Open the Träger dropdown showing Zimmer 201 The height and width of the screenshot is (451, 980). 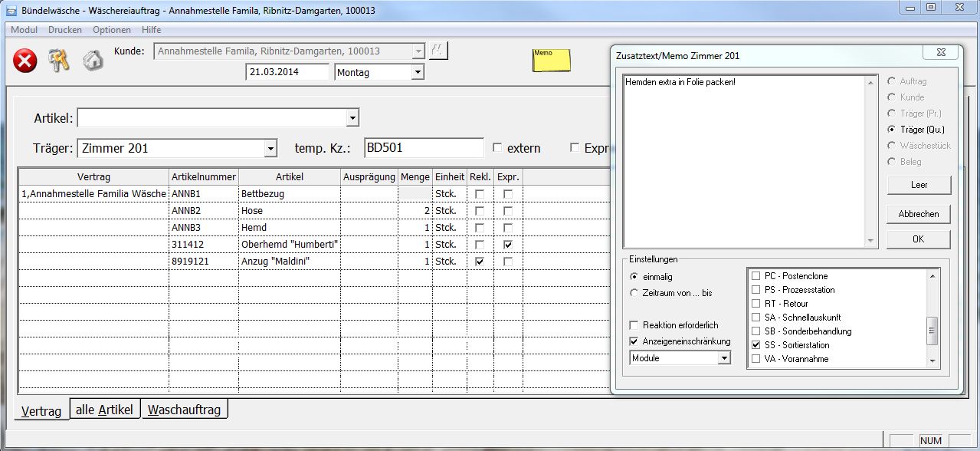pos(270,148)
